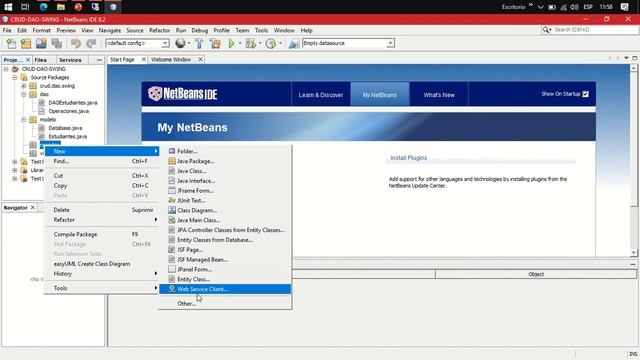Viewport: 640px width, 360px height.
Task: Open File Explorer from taskbar
Action: 60,7
